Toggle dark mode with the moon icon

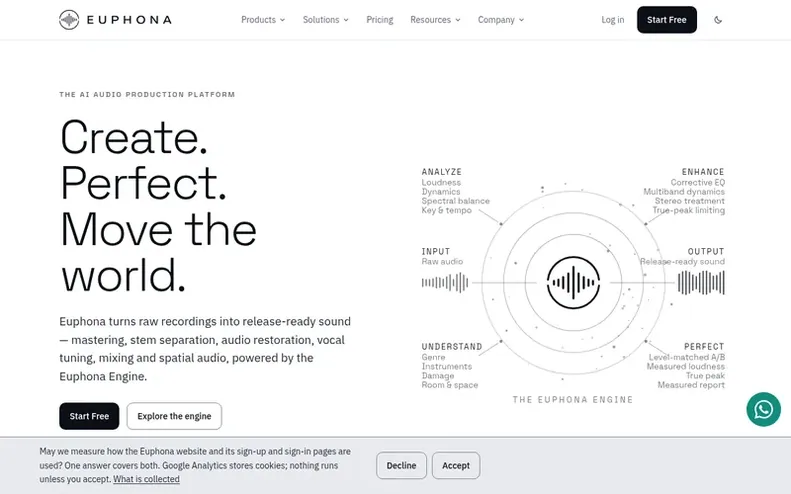pos(718,20)
